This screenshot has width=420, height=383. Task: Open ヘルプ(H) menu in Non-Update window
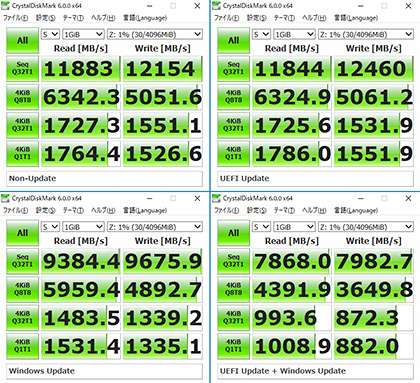103,18
